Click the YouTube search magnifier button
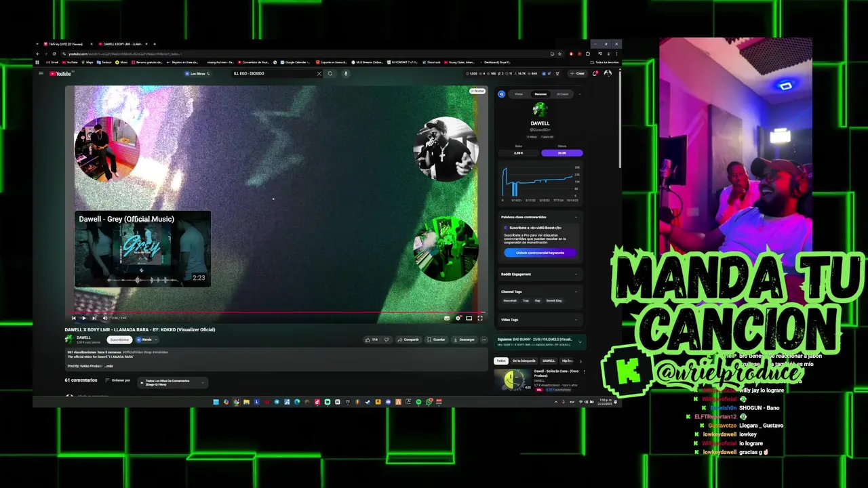 coord(330,73)
